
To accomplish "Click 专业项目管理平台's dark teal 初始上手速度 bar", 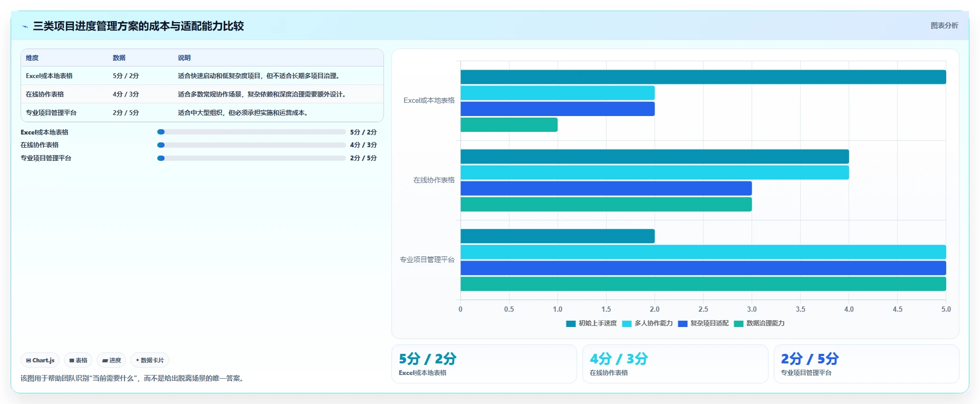I will click(558, 236).
